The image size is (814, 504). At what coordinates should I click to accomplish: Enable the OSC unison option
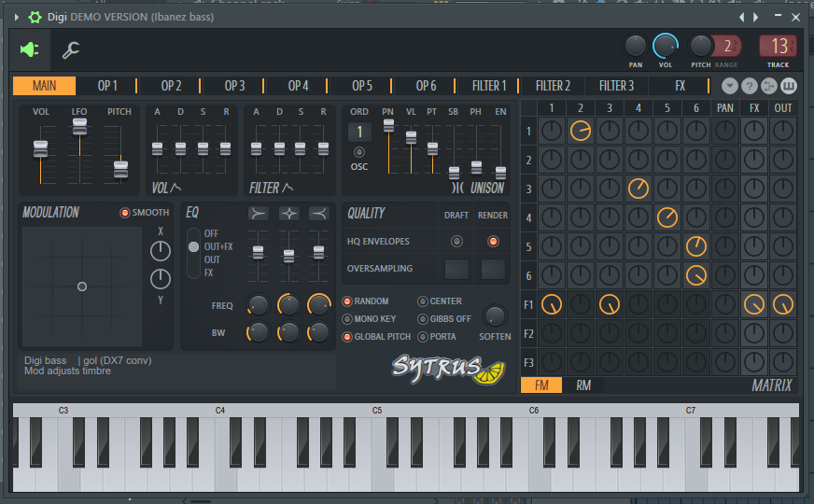tap(359, 152)
